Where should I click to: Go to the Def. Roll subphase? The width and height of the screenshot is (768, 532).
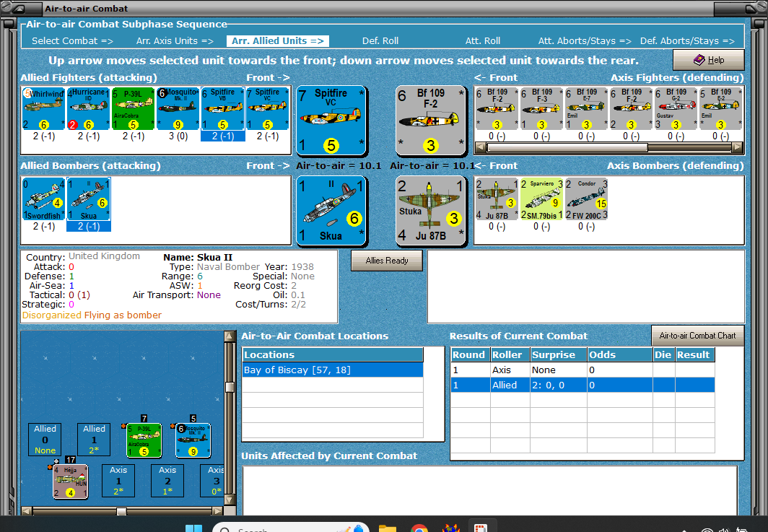(x=380, y=41)
